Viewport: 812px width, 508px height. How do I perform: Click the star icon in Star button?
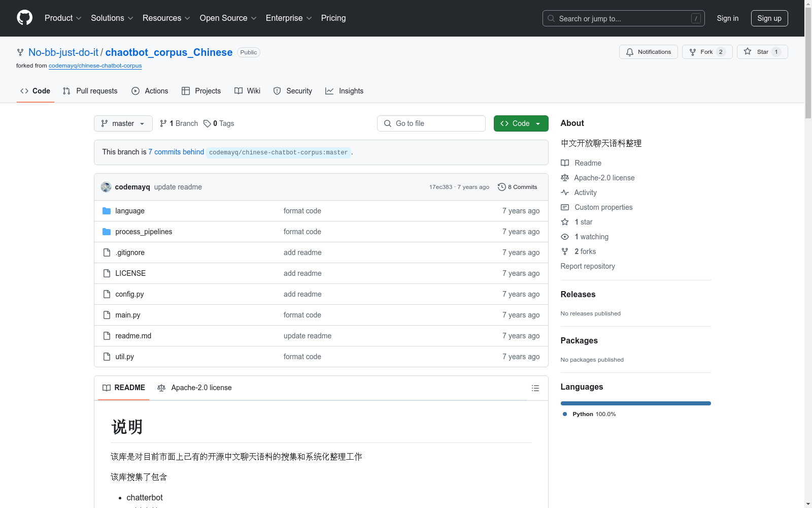tap(748, 51)
